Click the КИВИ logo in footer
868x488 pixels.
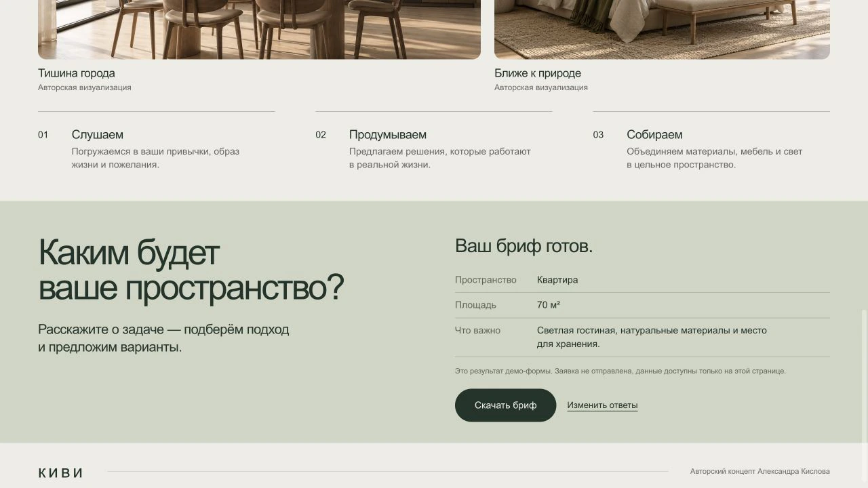pos(60,473)
